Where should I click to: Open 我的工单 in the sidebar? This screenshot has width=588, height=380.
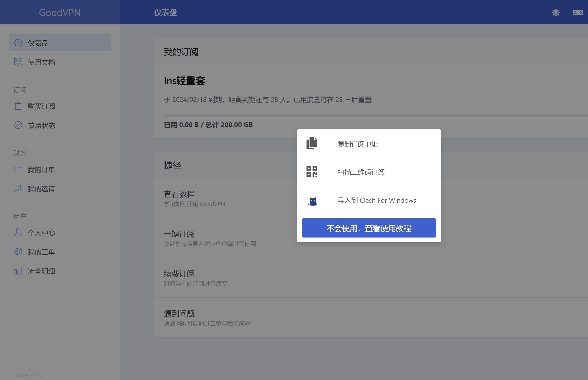[x=60, y=252]
